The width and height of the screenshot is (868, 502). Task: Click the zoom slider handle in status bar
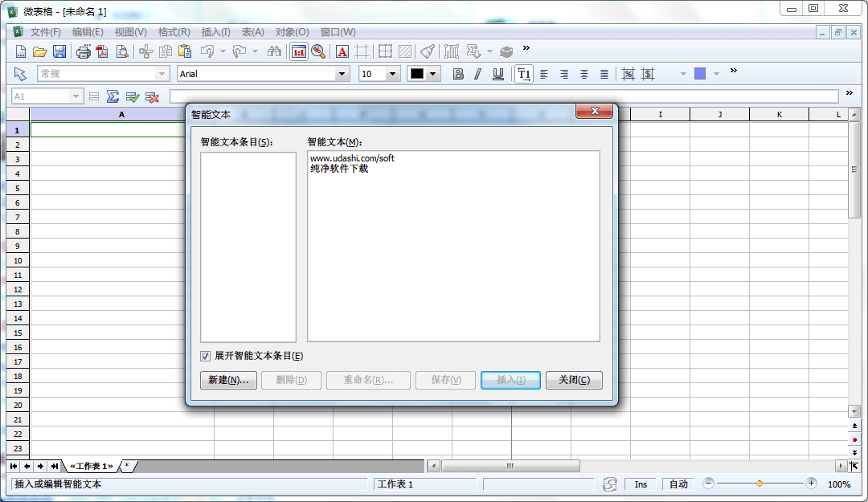(759, 484)
